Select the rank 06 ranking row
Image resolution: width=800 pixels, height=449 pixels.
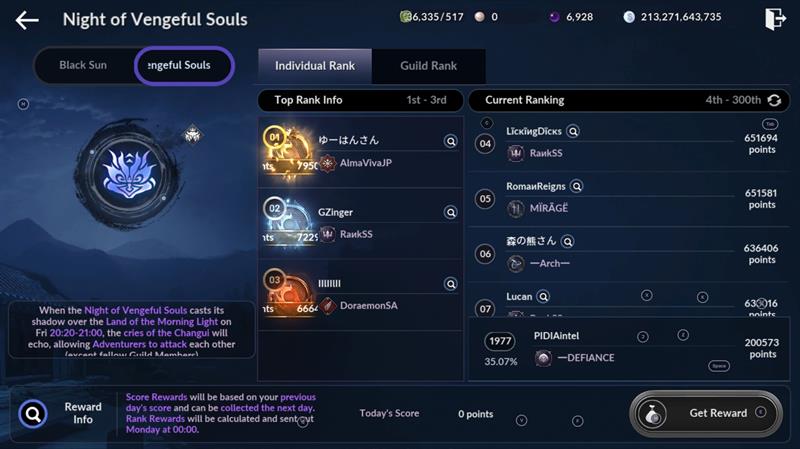tap(629, 254)
